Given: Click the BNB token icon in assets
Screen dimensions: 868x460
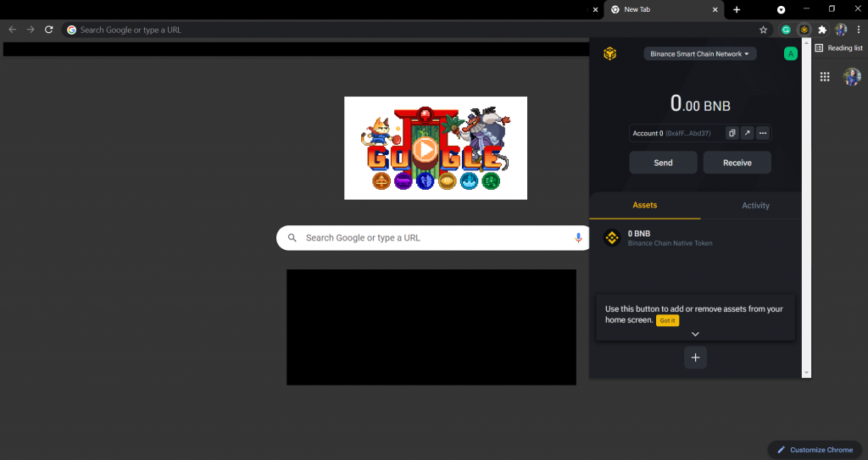Looking at the screenshot, I should click(x=612, y=238).
